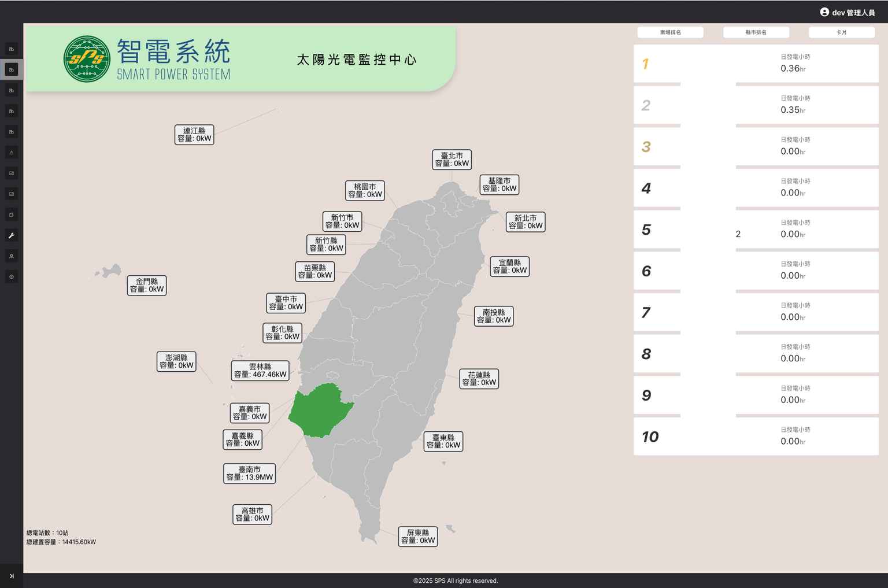Click the 宜蘭縣 capacity label
This screenshot has height=588, width=888.
coord(510,267)
